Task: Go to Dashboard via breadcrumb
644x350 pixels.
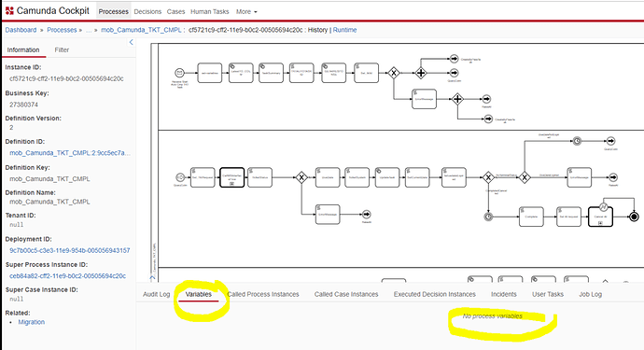Action: 21,30
